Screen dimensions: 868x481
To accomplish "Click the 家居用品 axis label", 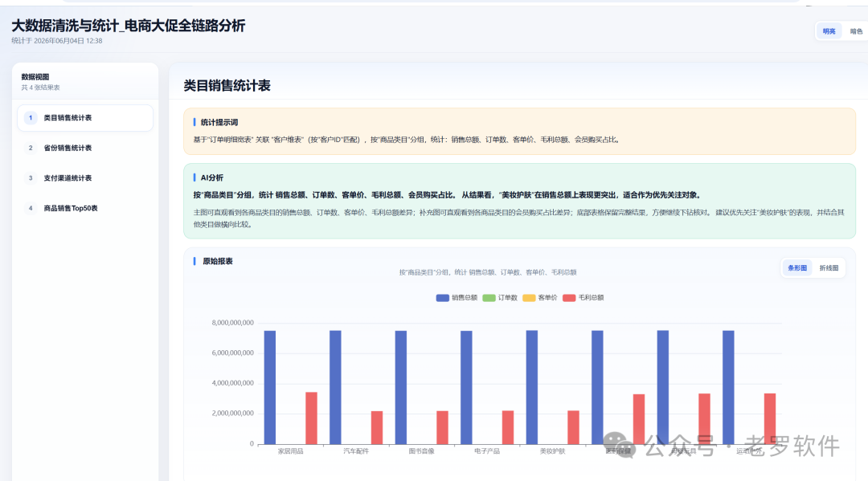I will (x=291, y=451).
